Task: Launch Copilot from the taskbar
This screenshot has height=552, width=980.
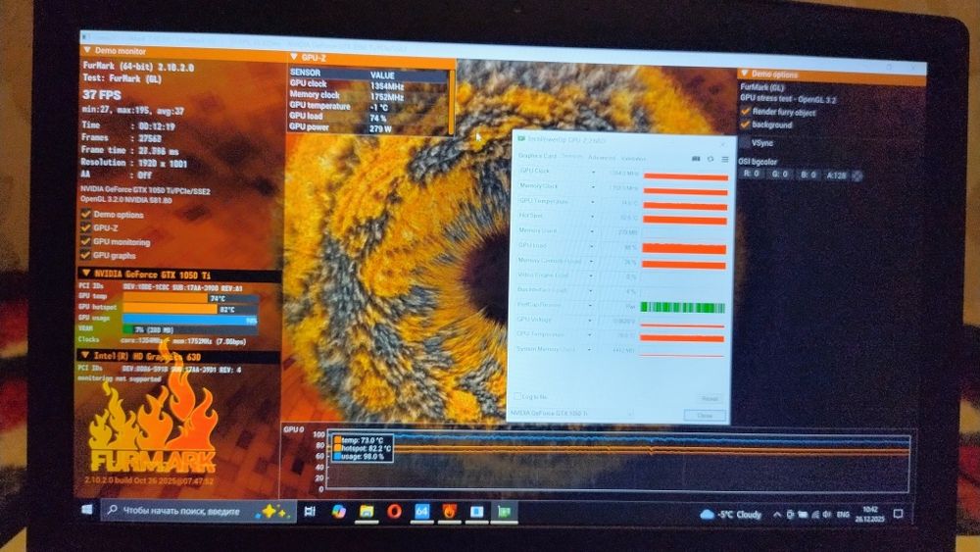Action: [x=338, y=512]
